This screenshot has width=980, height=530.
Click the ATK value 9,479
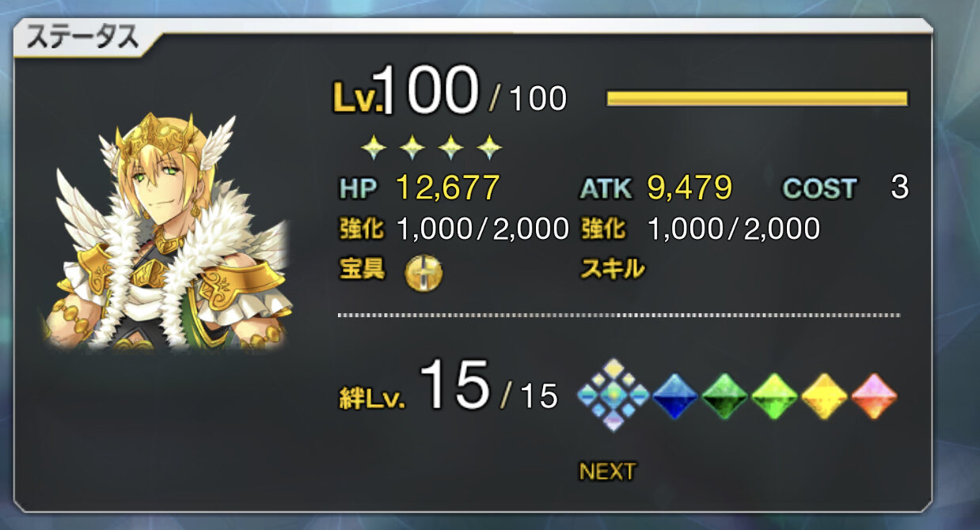pos(689,187)
